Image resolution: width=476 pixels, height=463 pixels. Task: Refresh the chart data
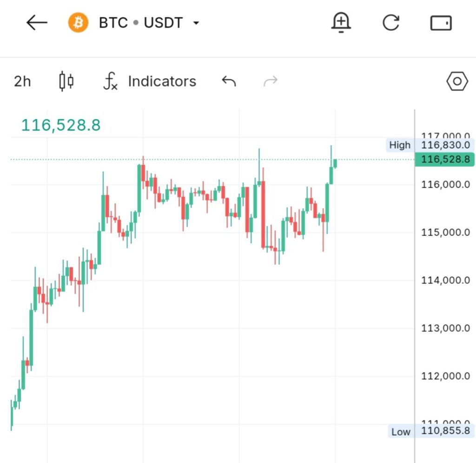(x=391, y=23)
